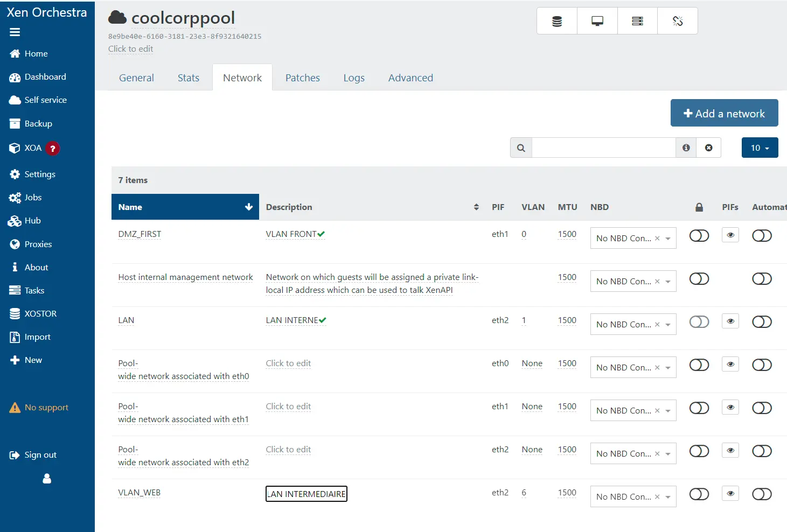Open the Backup section
The width and height of the screenshot is (787, 532).
[x=31, y=124]
